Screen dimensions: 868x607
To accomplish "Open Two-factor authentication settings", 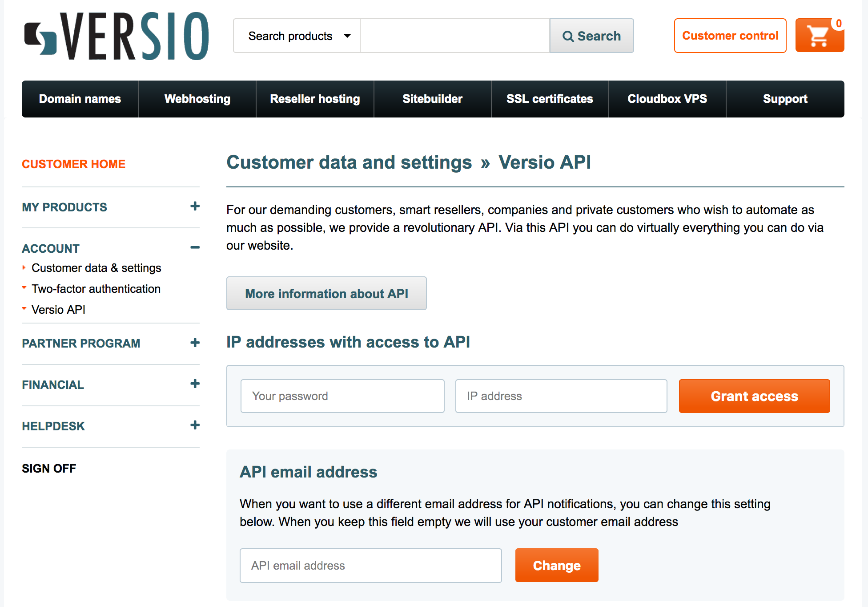I will click(x=96, y=289).
